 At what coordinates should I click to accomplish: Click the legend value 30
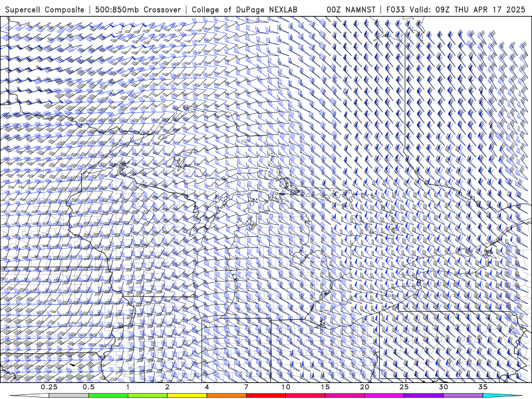444,387
